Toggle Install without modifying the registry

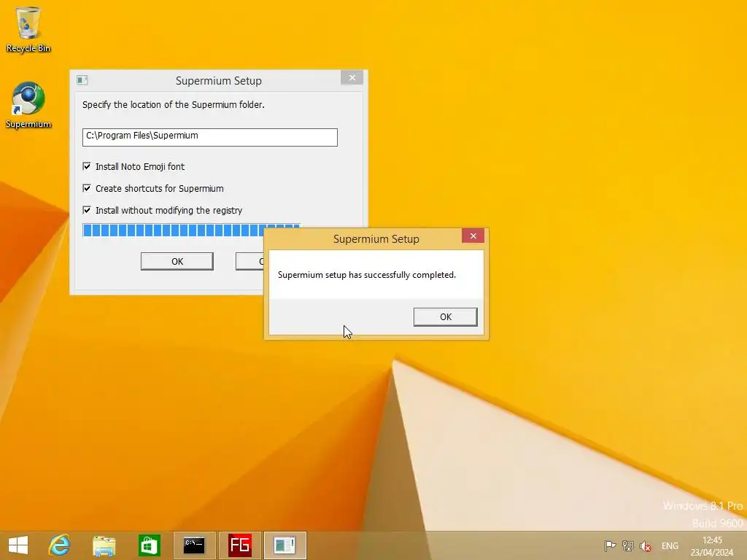point(87,210)
